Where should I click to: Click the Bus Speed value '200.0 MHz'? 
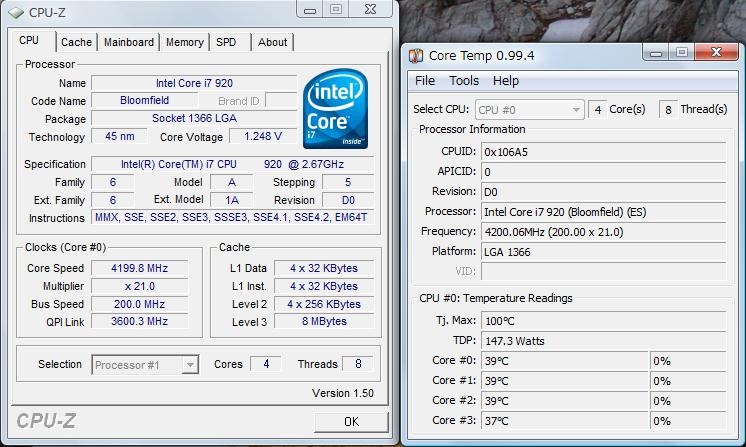pos(139,304)
